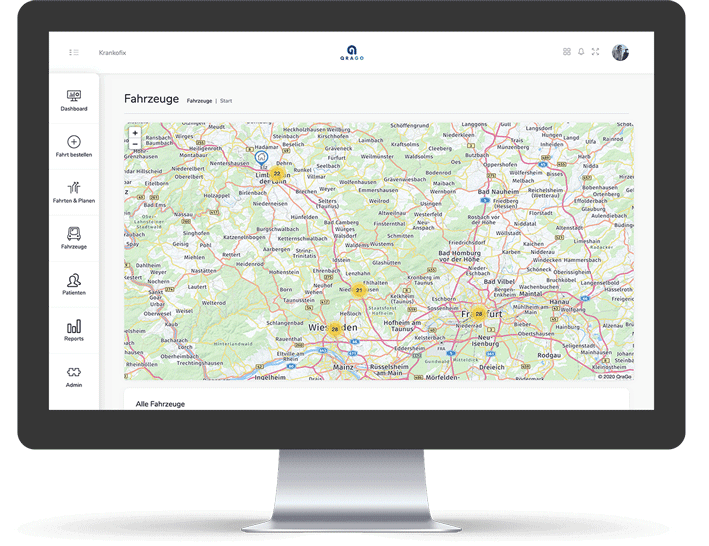Open the Dashboard sidebar icon
709x546 pixels.
[x=73, y=96]
